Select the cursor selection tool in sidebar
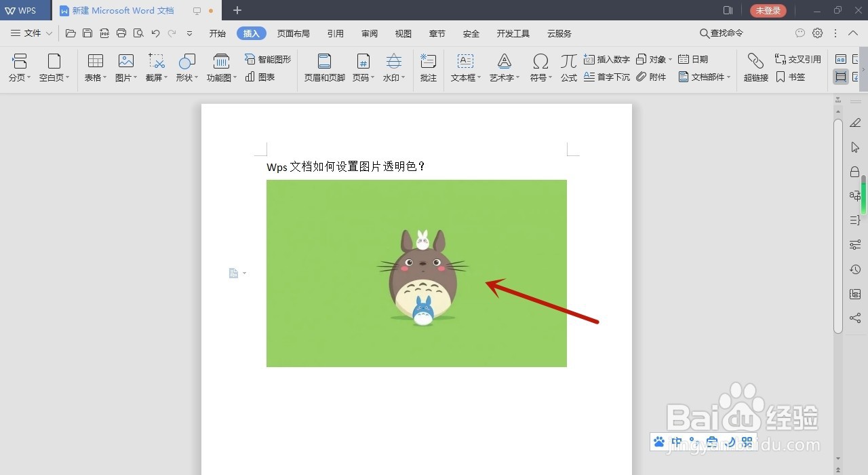This screenshot has width=868, height=475. click(855, 147)
